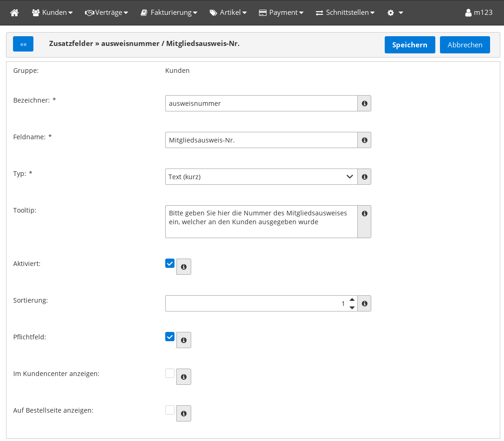Image resolution: width=504 pixels, height=441 pixels.
Task: Click info icon beside Feldname field
Action: point(364,140)
